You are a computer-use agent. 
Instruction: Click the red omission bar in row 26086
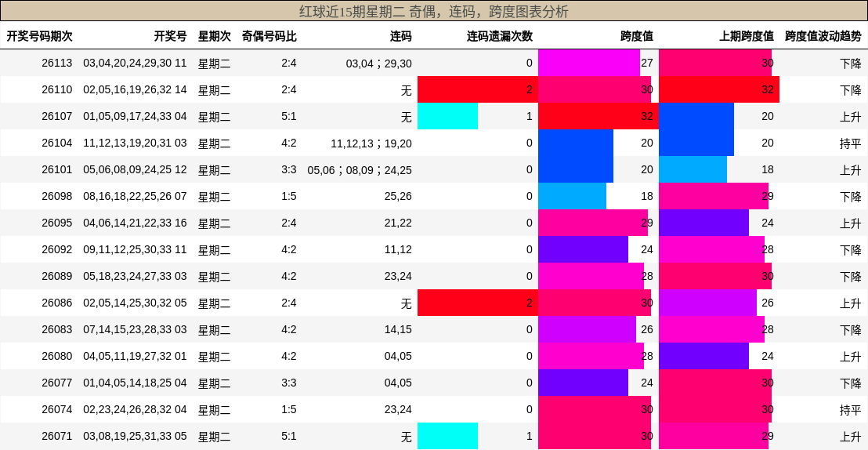[x=478, y=303]
